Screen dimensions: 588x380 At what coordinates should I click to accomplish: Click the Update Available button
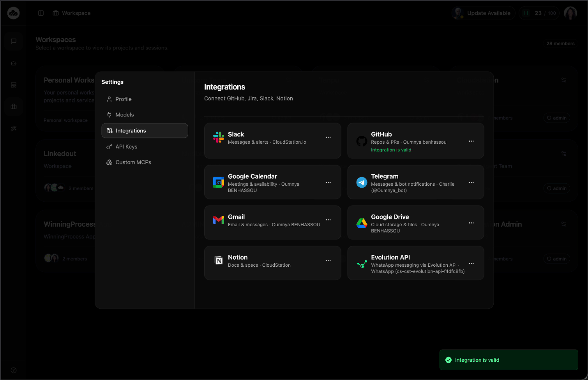click(483, 13)
